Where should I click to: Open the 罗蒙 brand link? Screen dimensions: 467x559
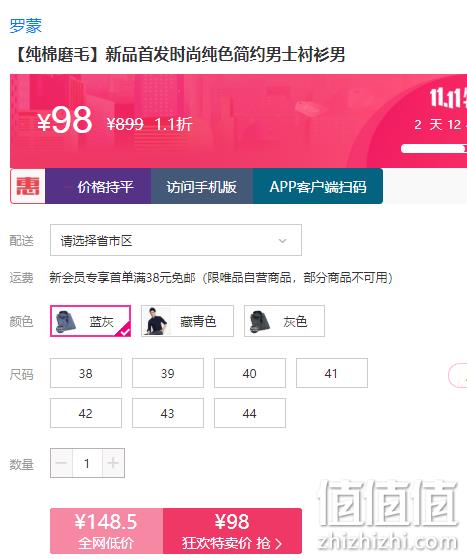pos(26,26)
